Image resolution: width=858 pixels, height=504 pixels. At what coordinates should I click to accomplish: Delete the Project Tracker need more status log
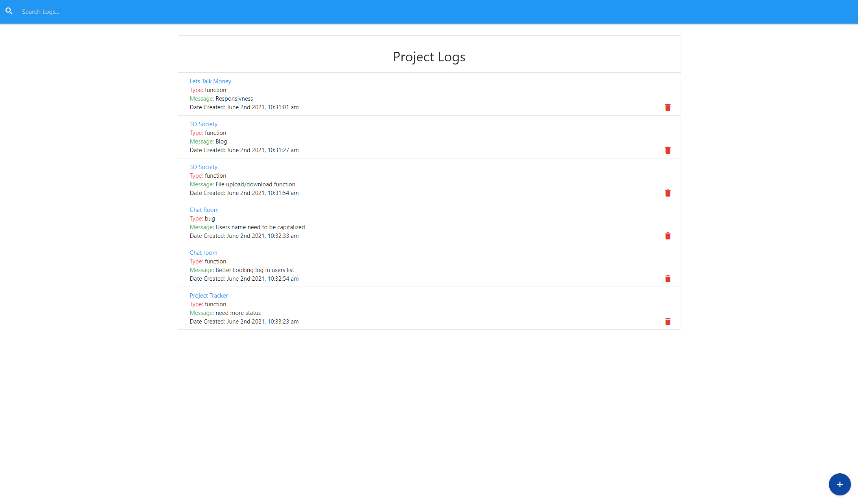(x=668, y=322)
